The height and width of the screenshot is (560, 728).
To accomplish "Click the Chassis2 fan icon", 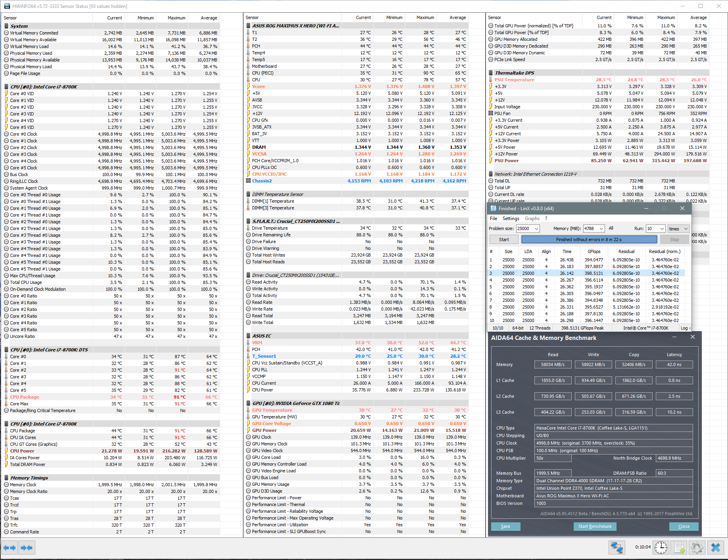I will 248,181.
